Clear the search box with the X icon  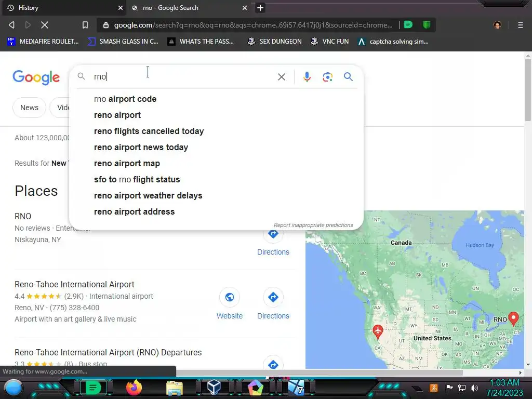click(281, 77)
